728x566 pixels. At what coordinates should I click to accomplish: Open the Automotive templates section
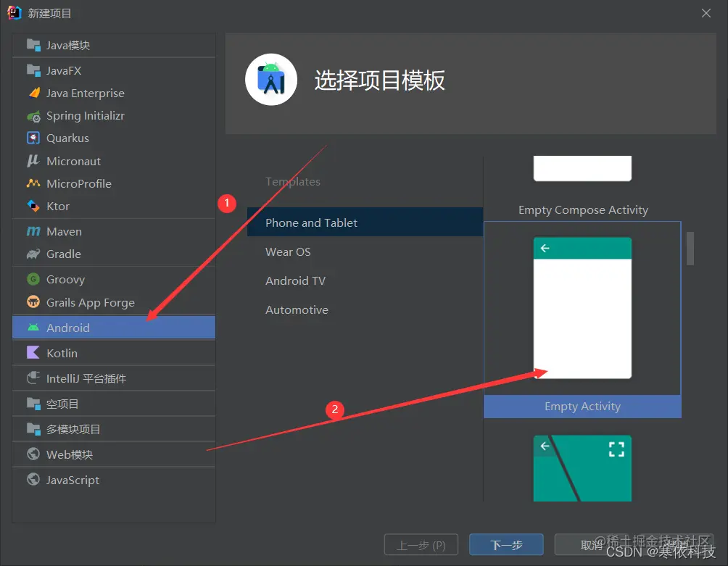coord(297,309)
